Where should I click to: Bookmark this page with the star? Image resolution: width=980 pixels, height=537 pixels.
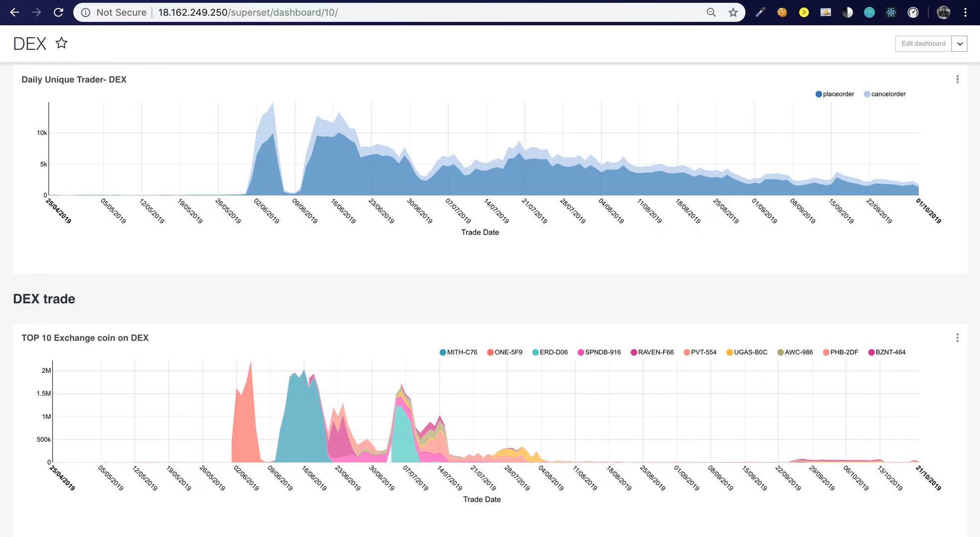tap(733, 12)
